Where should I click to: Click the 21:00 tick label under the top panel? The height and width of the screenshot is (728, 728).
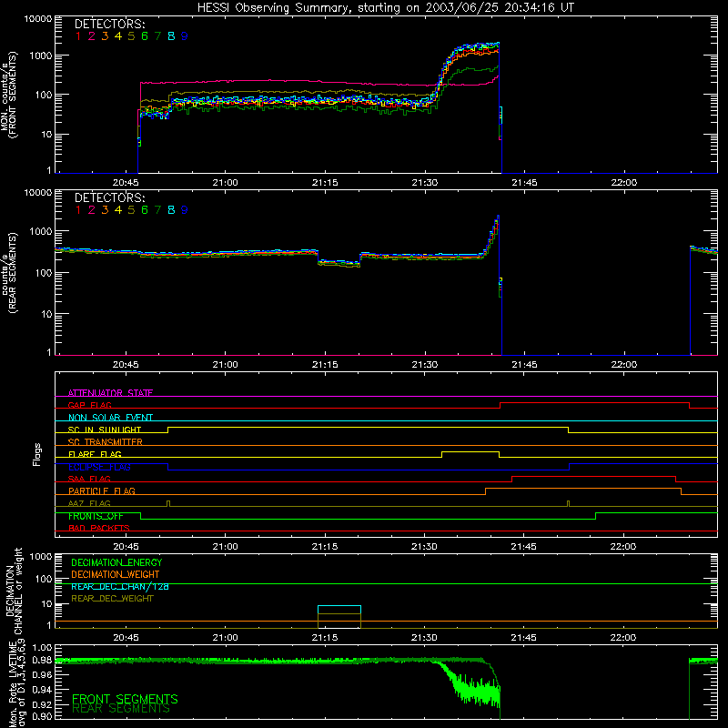[x=225, y=183]
